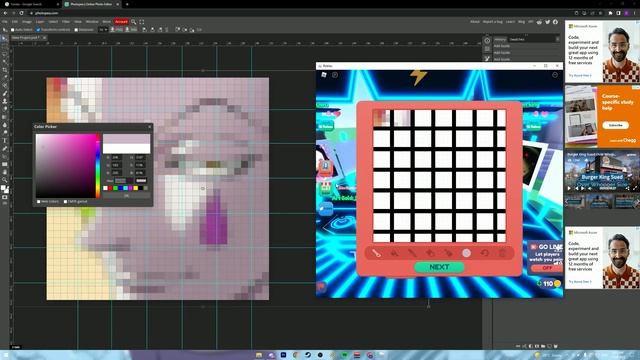Click the fullscreen icon in menu bar
This screenshot has height=360, width=640.
tap(142, 22)
